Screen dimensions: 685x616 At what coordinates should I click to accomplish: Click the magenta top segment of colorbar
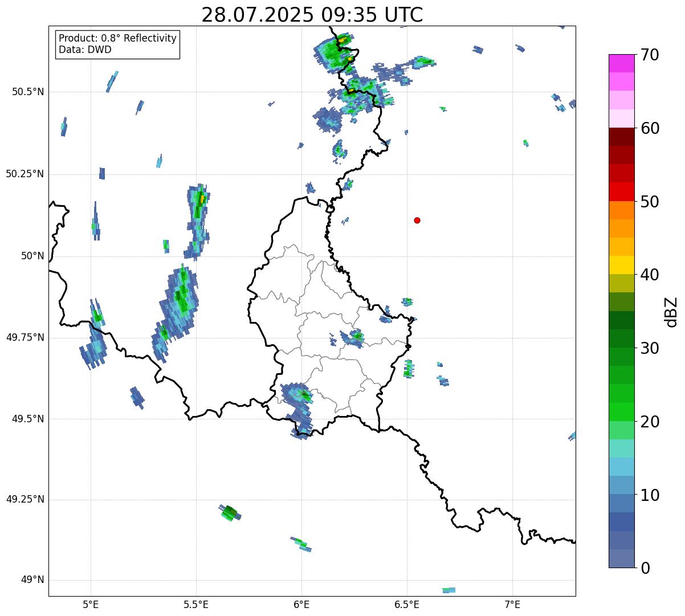pyautogui.click(x=621, y=63)
